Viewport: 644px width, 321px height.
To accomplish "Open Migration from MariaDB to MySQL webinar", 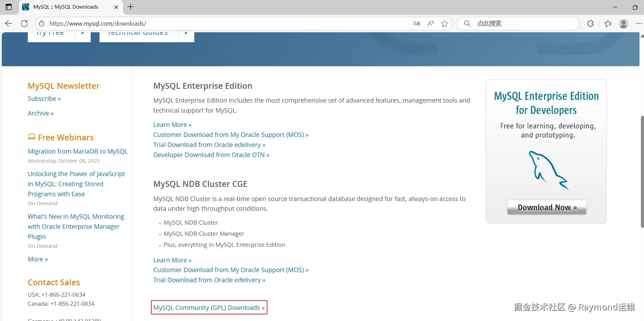I will pos(78,151).
